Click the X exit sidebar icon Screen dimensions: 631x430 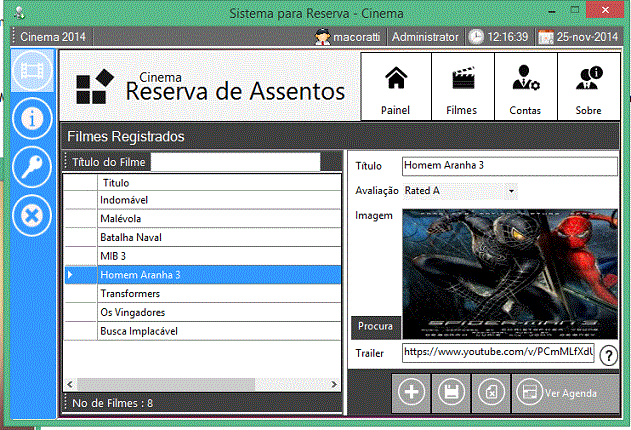pyautogui.click(x=32, y=215)
